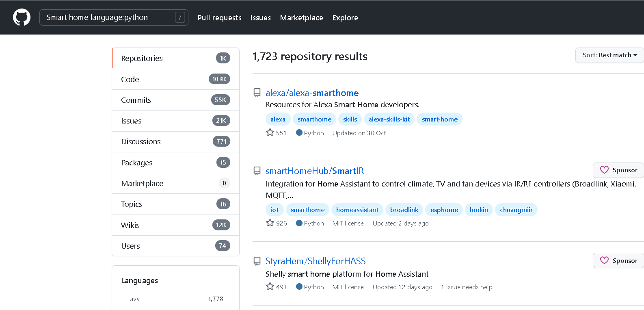
Task: Click 'Resources for Alexa Smart Home developers.' description
Action: 342,105
